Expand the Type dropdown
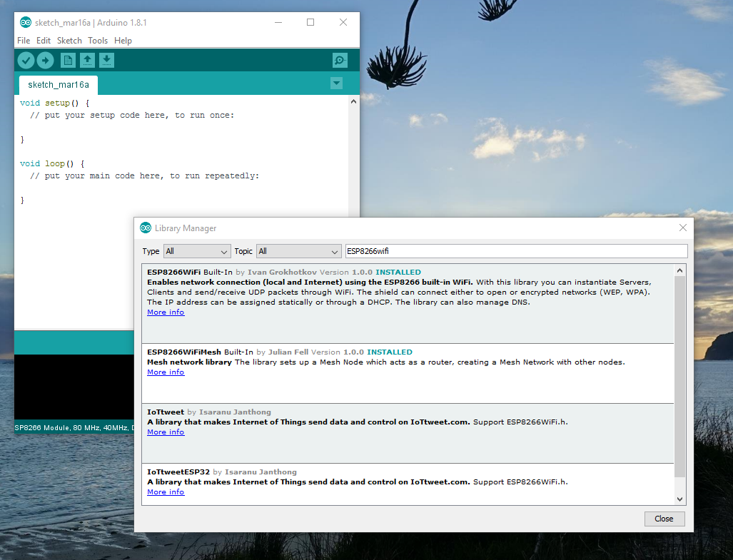 click(196, 251)
